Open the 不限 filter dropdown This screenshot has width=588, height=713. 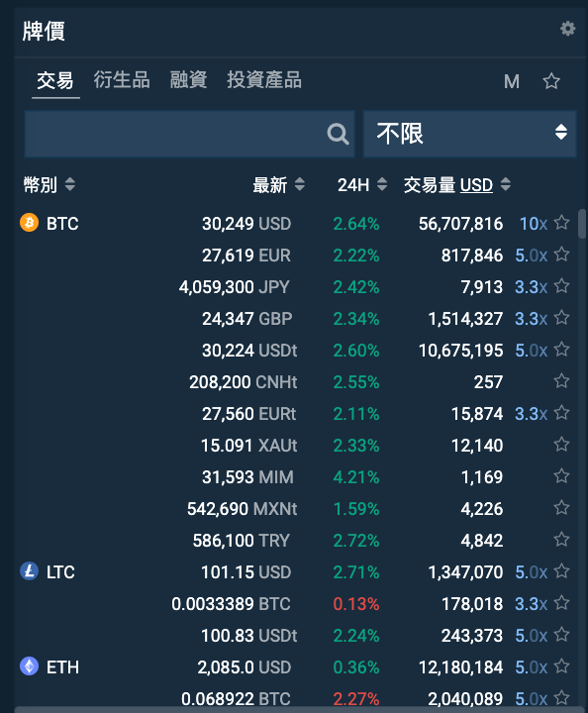[x=470, y=134]
